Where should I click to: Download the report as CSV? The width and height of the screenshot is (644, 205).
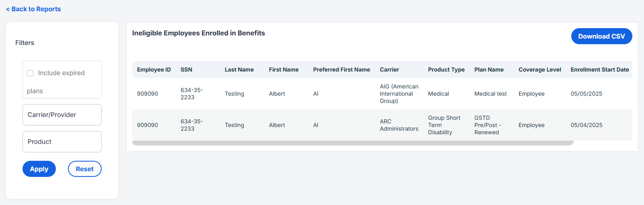[601, 36]
